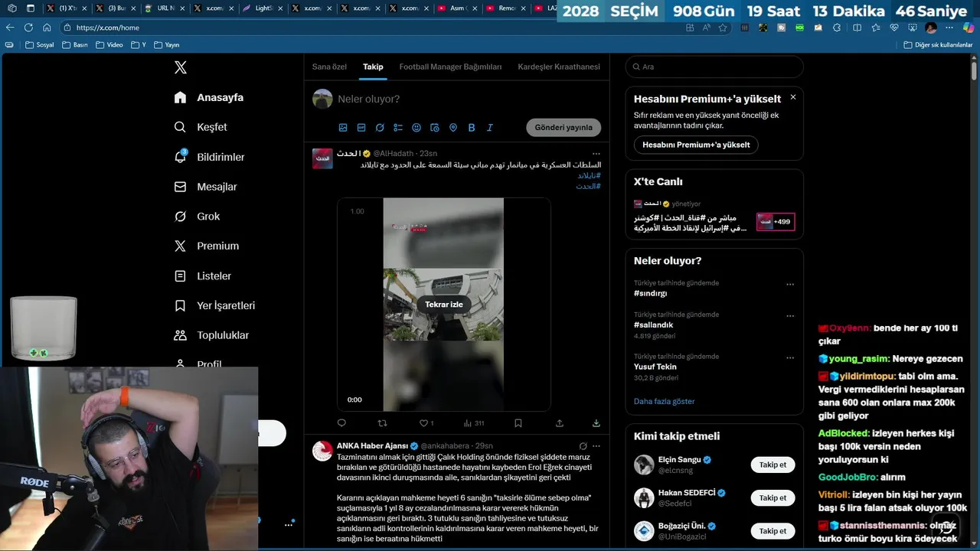980x551 pixels.
Task: Open options for #sındırgı trend
Action: point(790,285)
